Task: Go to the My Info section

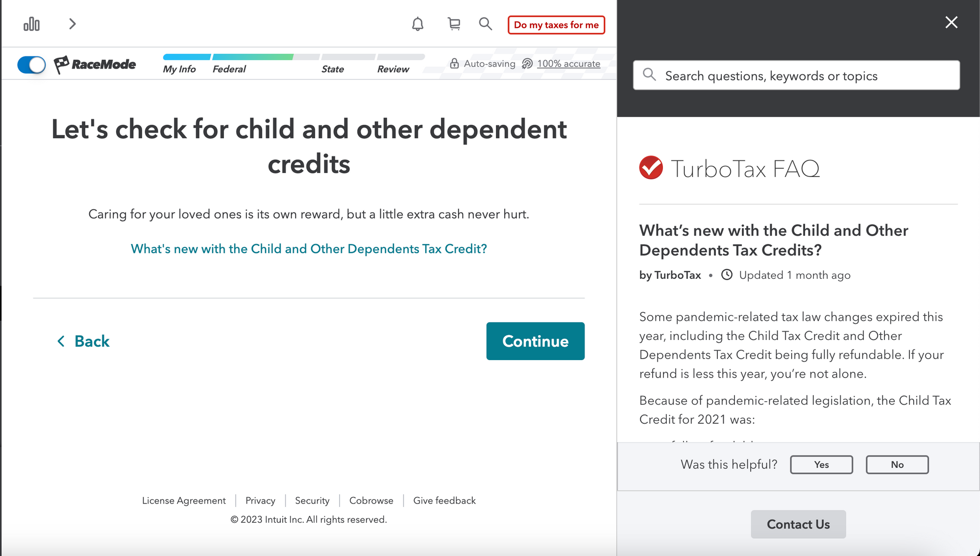Action: pos(179,69)
